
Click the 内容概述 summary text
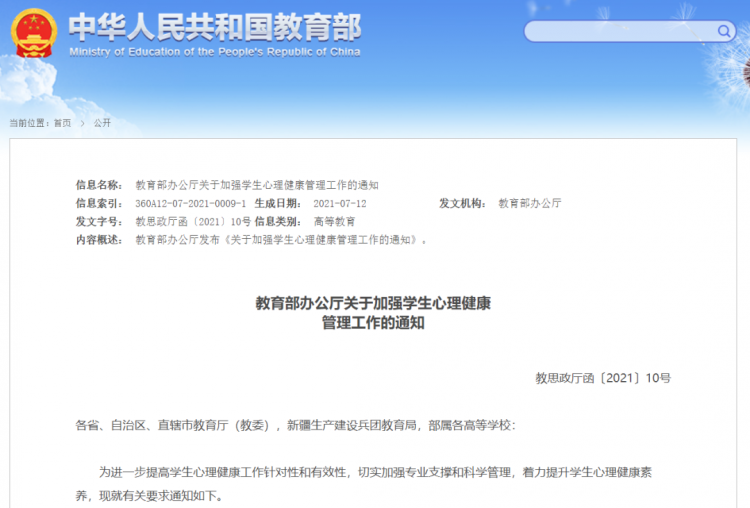click(x=281, y=240)
